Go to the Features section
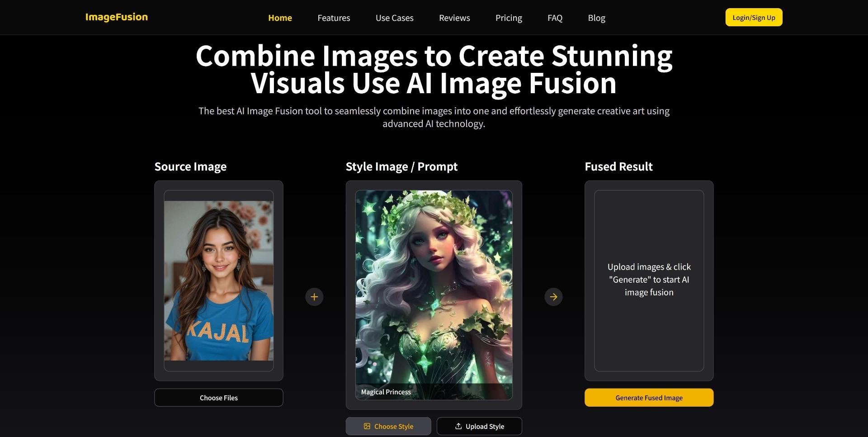The image size is (868, 437). click(x=334, y=18)
